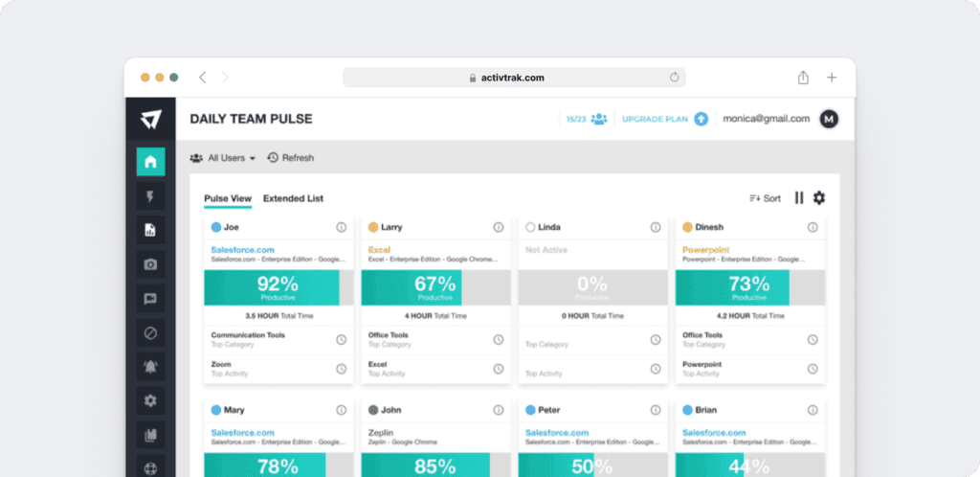Switch to the Extended List tab
980x477 pixels.
tap(293, 199)
